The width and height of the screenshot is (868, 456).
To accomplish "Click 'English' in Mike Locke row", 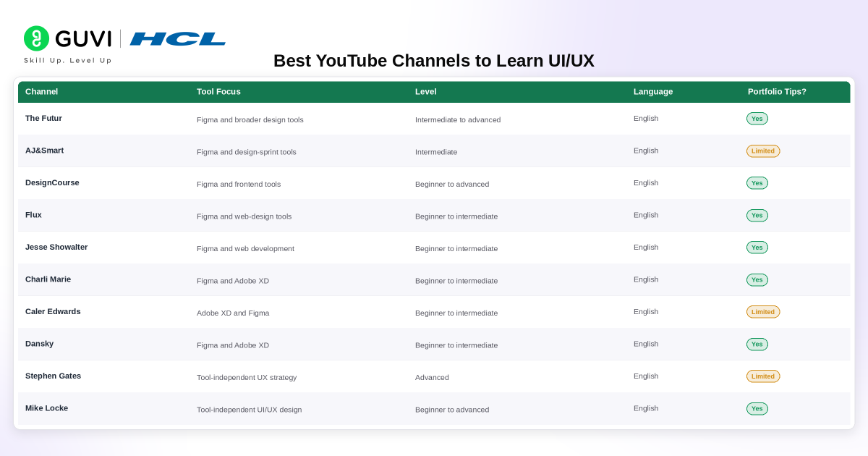I will tap(646, 408).
